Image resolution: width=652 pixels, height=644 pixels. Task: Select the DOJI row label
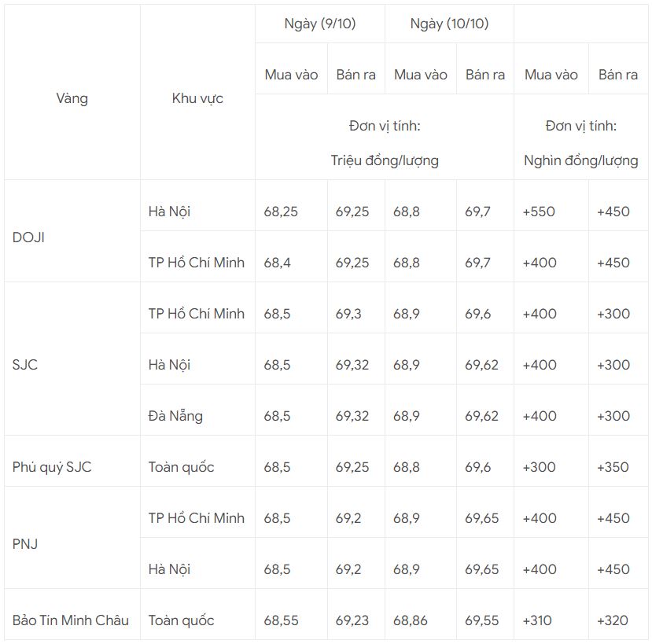click(28, 237)
